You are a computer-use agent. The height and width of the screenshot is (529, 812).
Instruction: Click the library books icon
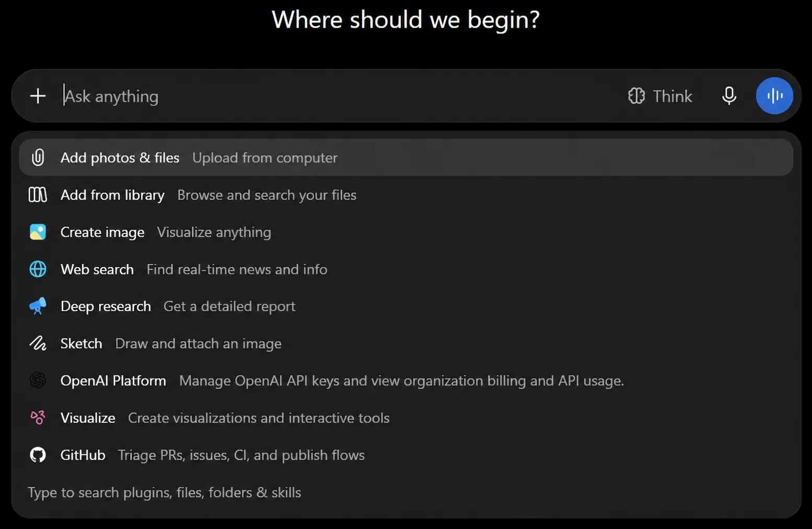(x=38, y=195)
